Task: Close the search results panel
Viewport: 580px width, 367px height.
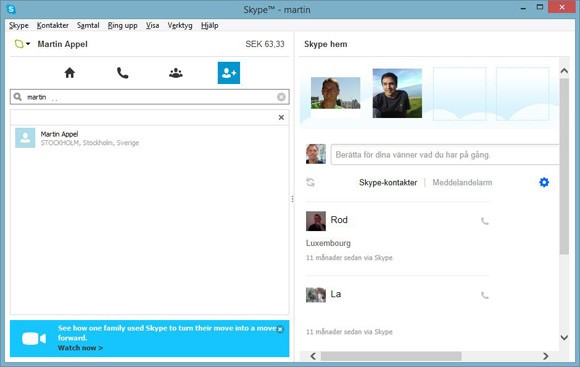Action: pos(281,117)
